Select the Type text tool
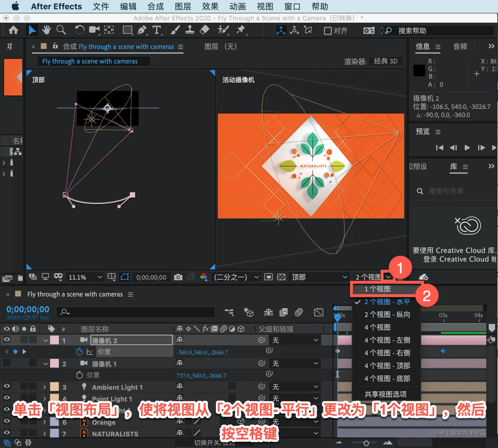 point(157,30)
